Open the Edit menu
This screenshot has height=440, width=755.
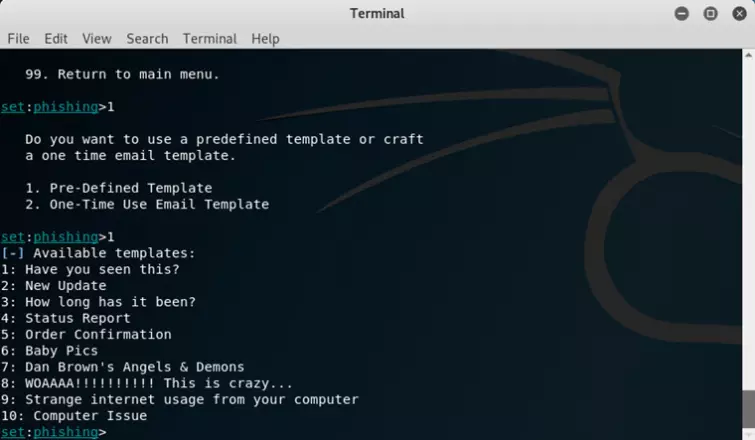click(x=55, y=38)
